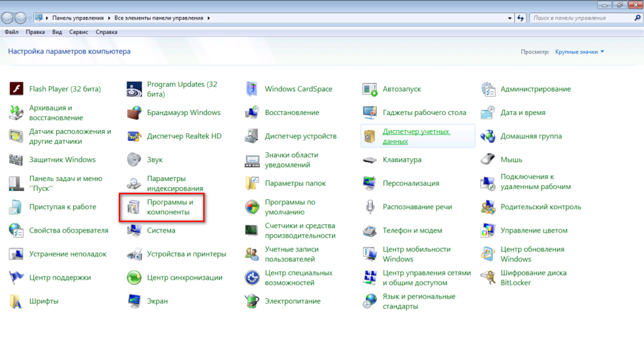The image size is (644, 362).
Task: Click the Мышь mouse icon
Action: [x=488, y=160]
